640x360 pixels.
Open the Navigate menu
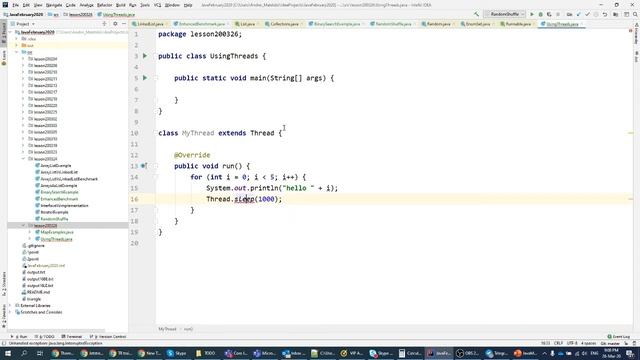54,5
